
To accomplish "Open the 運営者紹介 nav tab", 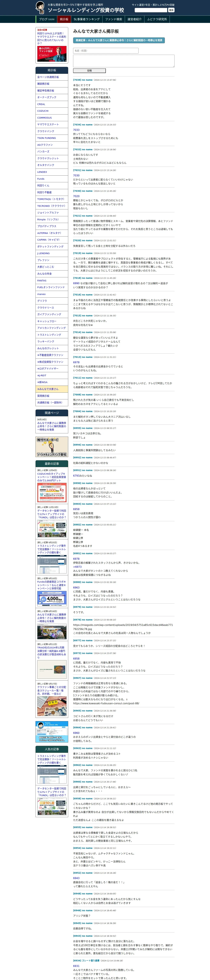I will (x=135, y=19).
